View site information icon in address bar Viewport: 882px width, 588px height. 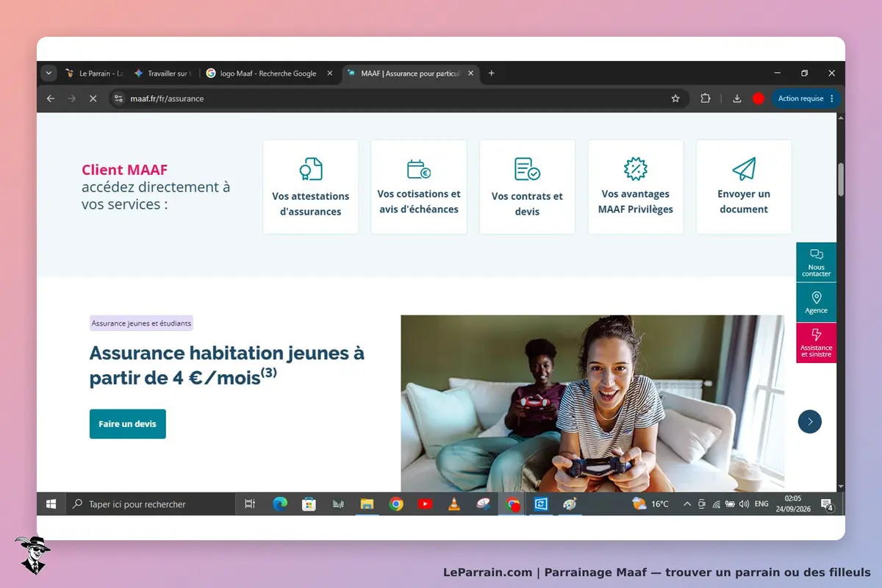pyautogui.click(x=118, y=98)
